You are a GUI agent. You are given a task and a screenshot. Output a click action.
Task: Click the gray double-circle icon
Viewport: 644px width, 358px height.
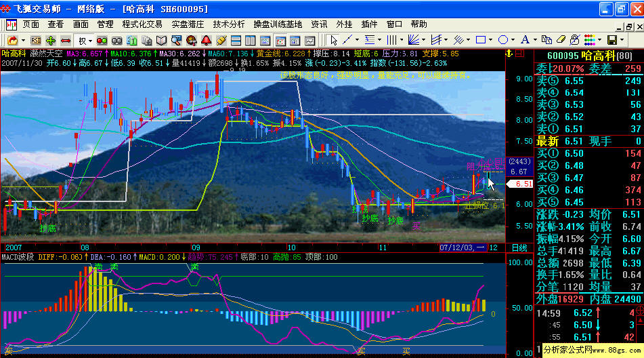[117, 40]
